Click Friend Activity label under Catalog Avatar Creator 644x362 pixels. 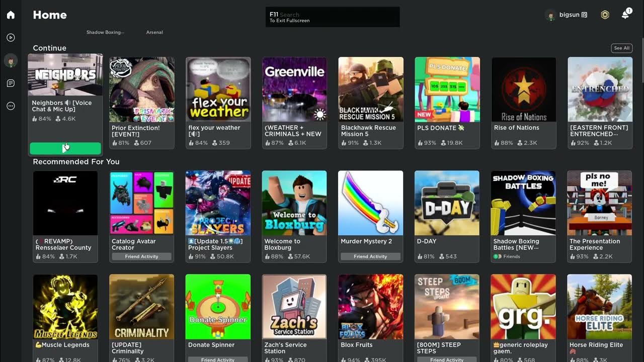tap(142, 256)
